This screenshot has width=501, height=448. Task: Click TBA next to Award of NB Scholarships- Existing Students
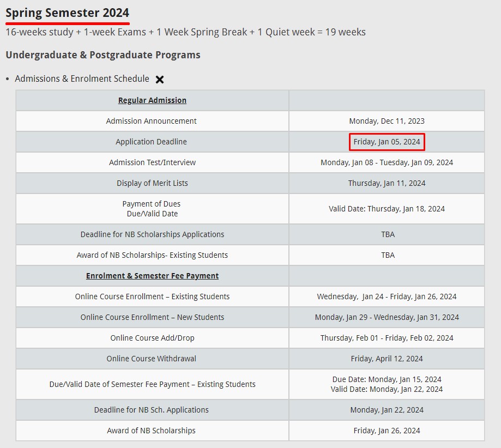388,255
